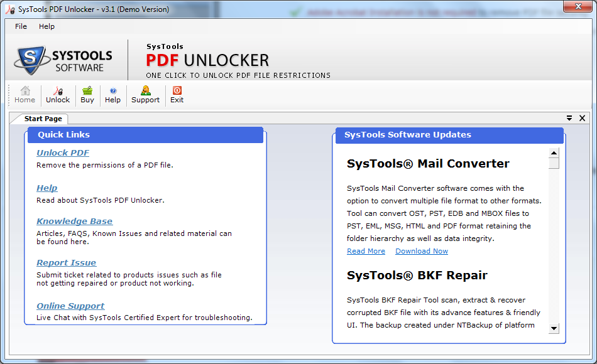Select the Unlock icon in the toolbar
597x364 pixels.
pos(57,94)
